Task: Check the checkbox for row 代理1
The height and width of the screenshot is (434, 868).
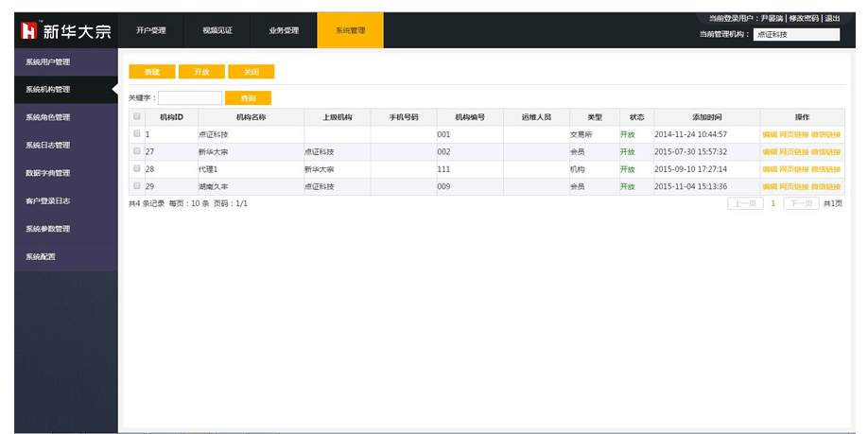Action: click(137, 169)
